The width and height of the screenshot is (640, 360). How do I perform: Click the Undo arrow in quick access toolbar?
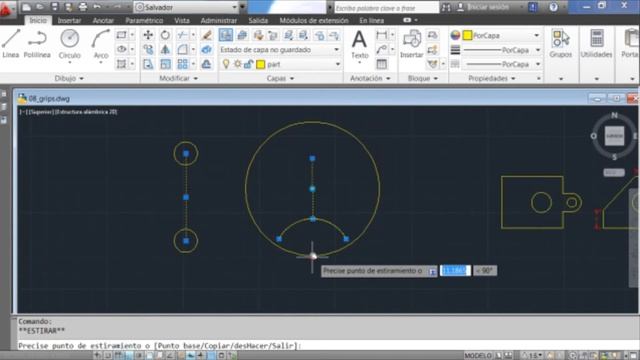coord(97,7)
